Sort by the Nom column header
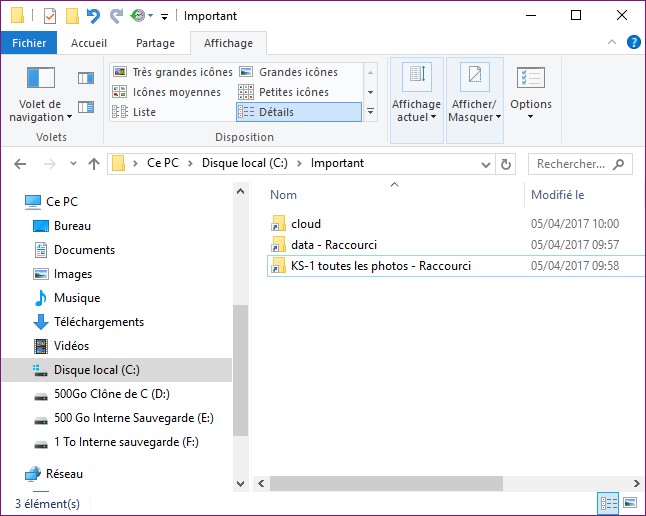 (284, 195)
